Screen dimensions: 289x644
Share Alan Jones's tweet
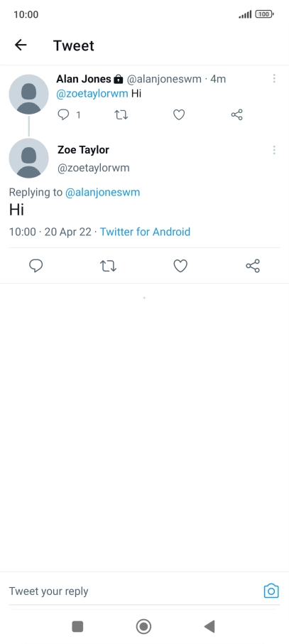[237, 114]
